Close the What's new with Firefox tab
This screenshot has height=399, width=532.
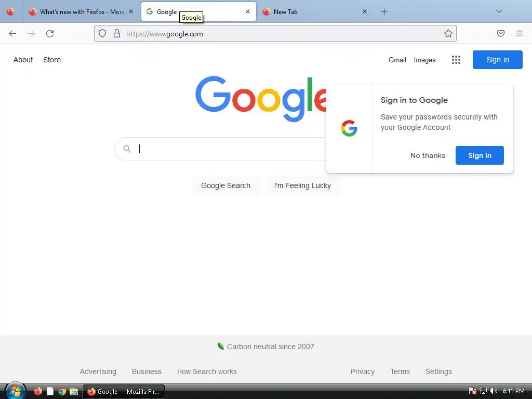[x=131, y=11]
